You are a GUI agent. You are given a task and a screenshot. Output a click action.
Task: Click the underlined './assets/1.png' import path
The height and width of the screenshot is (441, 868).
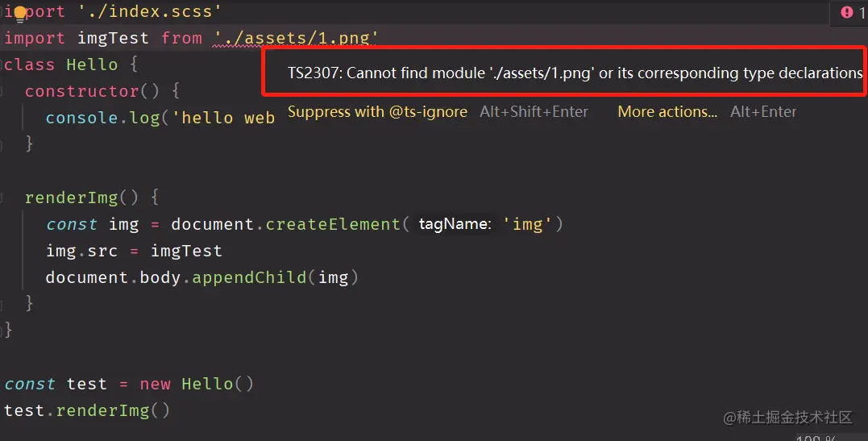coord(296,38)
